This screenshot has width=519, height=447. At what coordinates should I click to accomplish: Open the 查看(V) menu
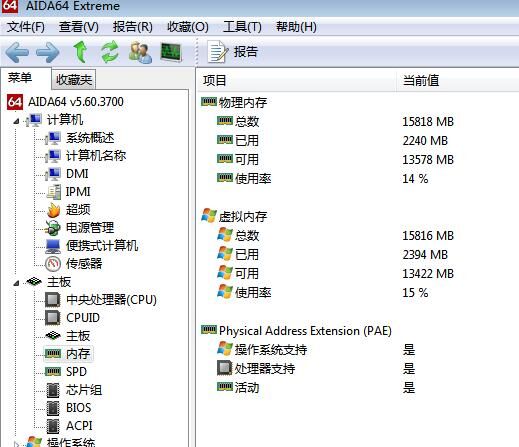(x=79, y=27)
